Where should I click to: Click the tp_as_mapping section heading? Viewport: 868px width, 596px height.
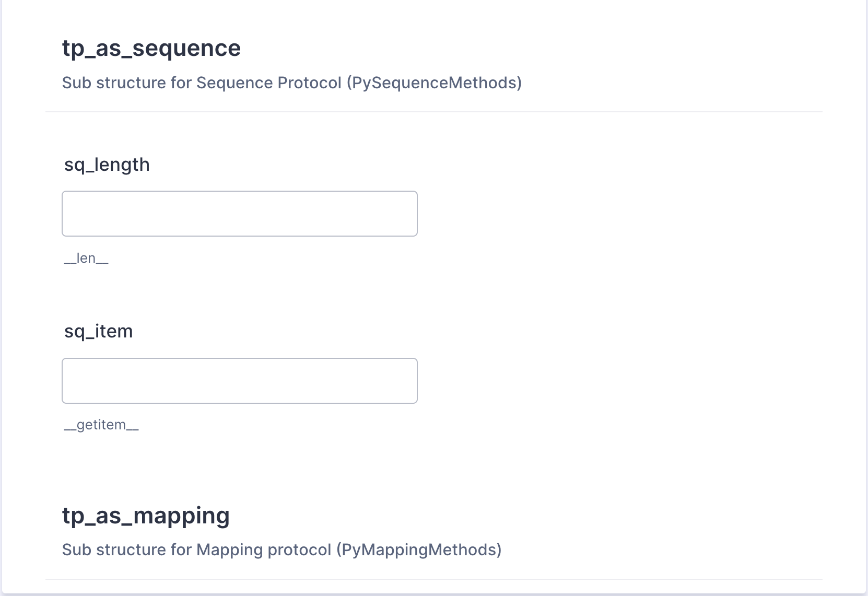146,515
